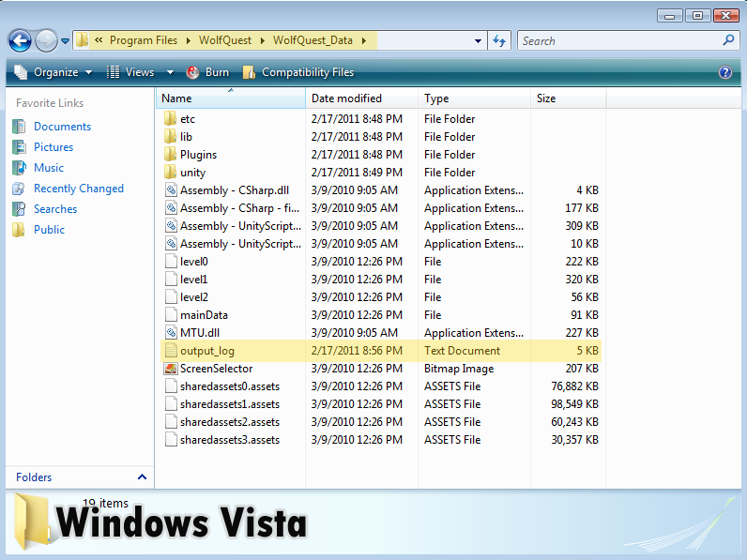The image size is (747, 560).
Task: Open Pictures favorite link
Action: (53, 147)
